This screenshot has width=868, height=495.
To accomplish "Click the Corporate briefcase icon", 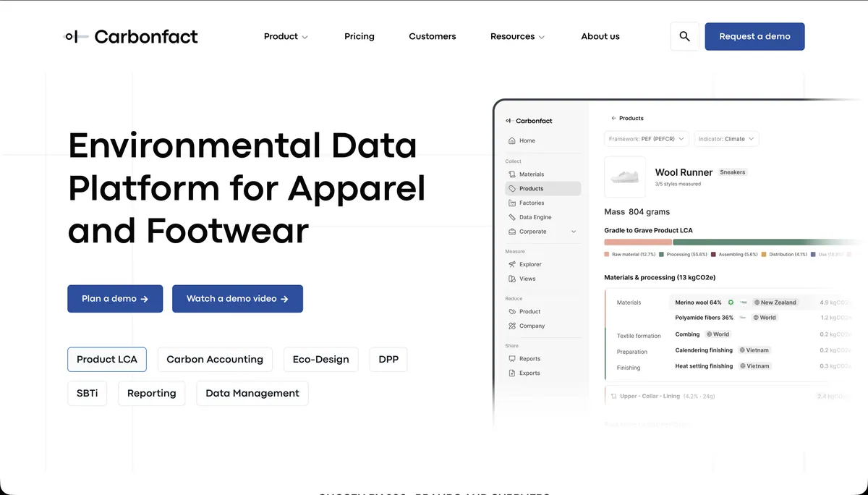I will tap(512, 232).
